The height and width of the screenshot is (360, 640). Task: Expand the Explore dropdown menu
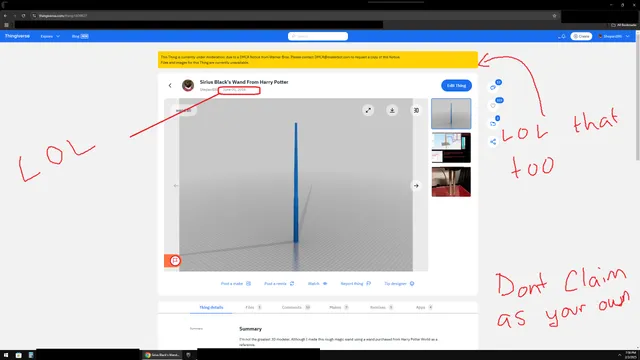coord(50,36)
